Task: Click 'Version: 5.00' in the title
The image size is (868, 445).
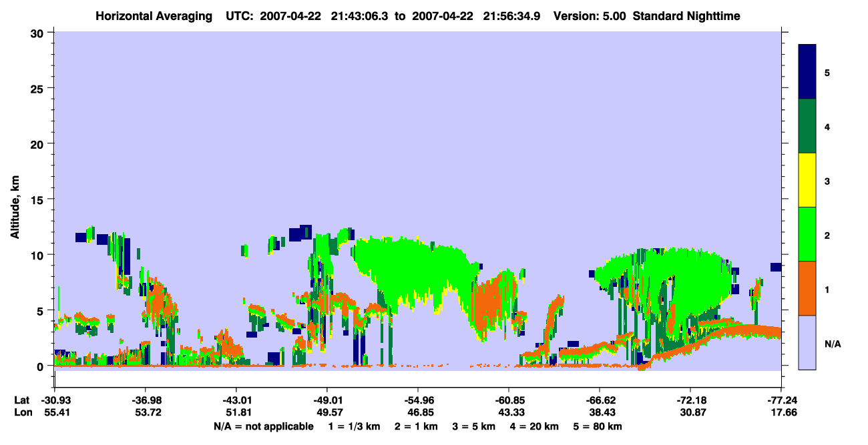Action: pos(588,15)
